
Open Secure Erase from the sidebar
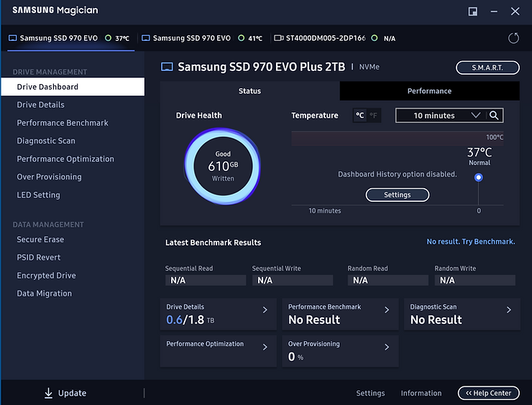[40, 240]
